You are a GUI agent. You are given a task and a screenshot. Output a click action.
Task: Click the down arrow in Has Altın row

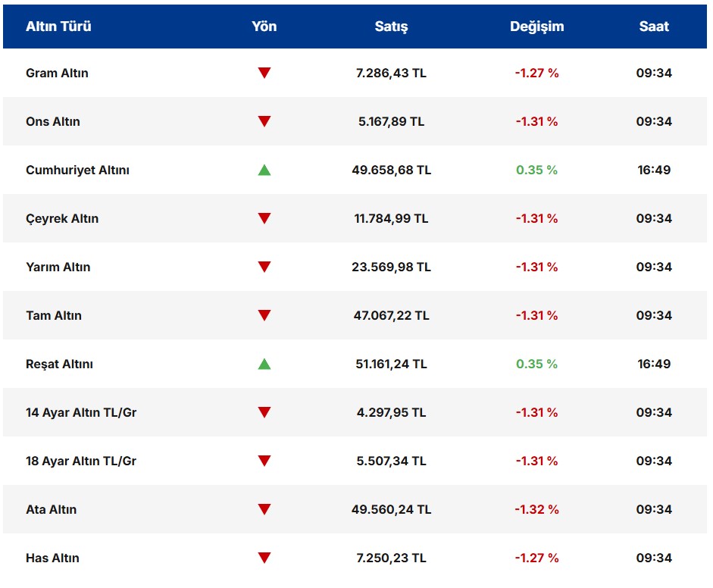pos(264,558)
